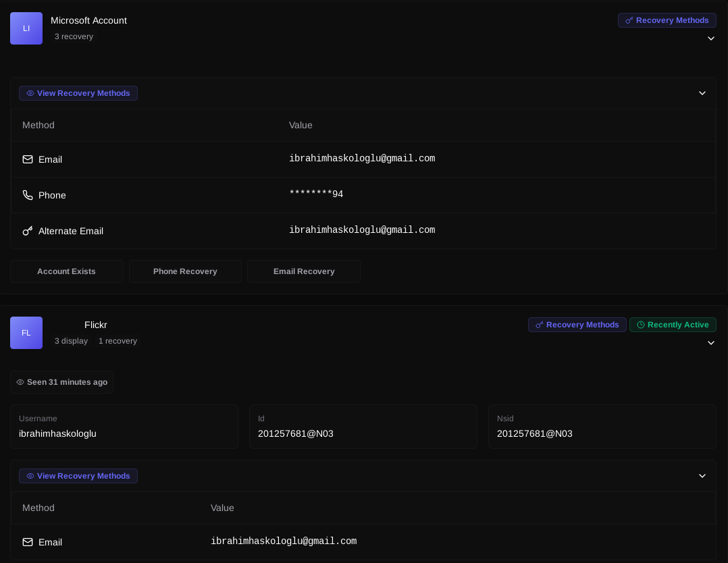Screen dimensions: 728x563
Task: Collapse the Microsoft Account card chevron
Action: point(710,38)
